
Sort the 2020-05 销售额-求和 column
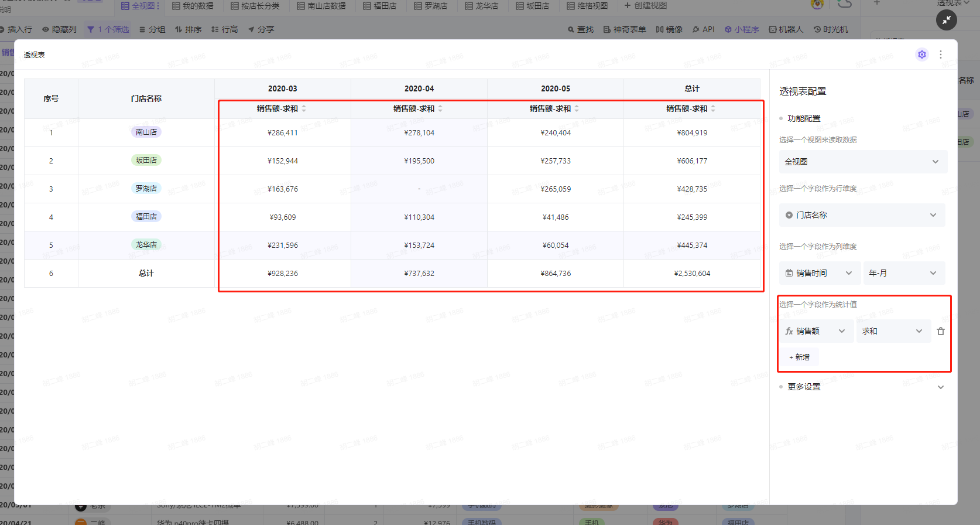[577, 109]
